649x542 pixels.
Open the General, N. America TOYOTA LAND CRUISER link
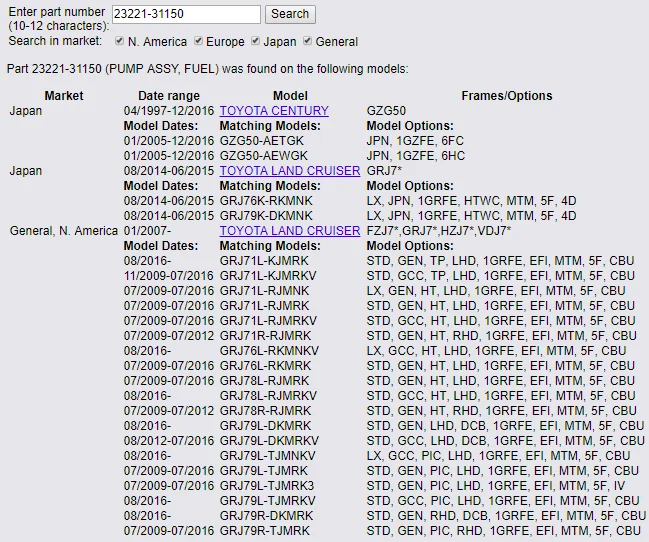point(290,231)
